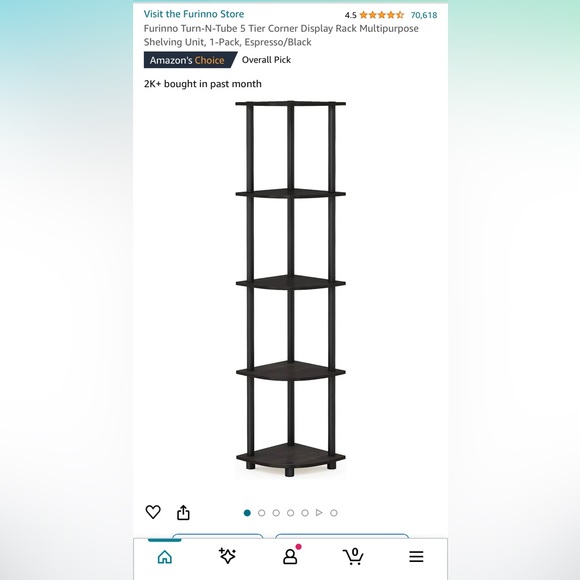Tap the heart icon to save the item
This screenshot has height=580, width=580.
[x=153, y=512]
